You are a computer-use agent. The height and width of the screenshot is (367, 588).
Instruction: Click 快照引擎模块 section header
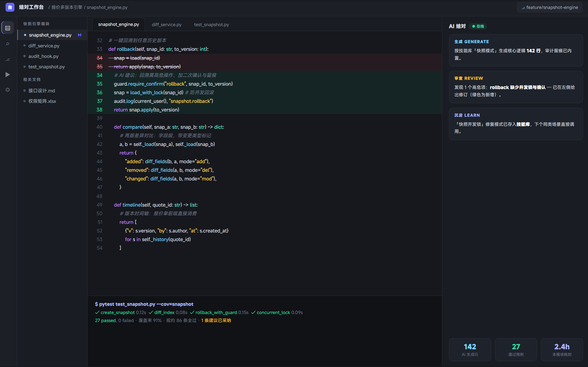tap(36, 24)
